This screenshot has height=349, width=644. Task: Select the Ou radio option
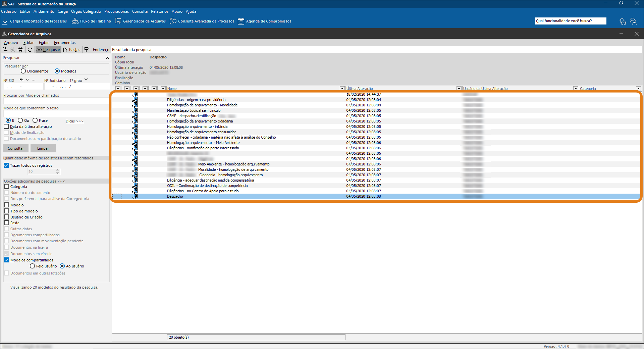coord(20,120)
